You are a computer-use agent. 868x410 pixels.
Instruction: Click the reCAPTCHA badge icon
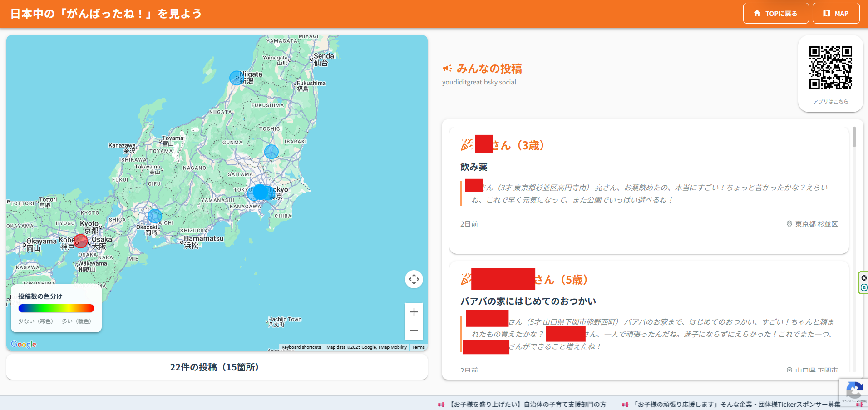click(x=854, y=391)
